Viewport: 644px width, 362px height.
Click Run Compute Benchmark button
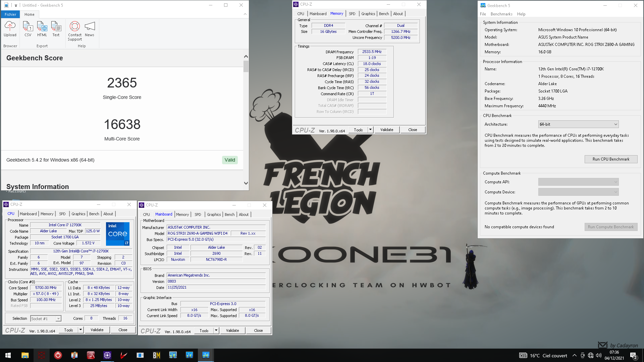pyautogui.click(x=611, y=227)
